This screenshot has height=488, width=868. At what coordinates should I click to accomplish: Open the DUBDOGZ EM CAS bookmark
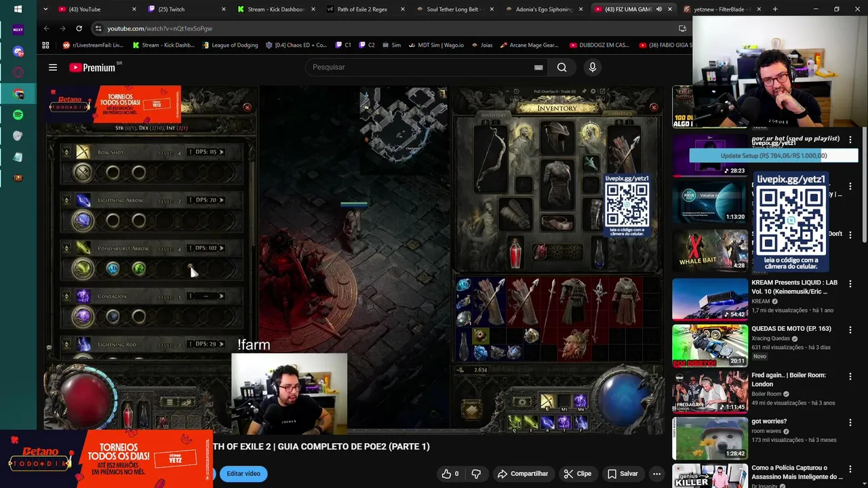point(599,45)
